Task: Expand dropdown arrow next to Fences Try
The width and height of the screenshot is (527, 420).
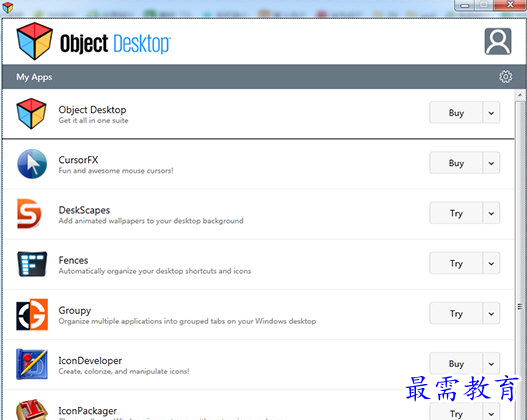Action: click(491, 263)
